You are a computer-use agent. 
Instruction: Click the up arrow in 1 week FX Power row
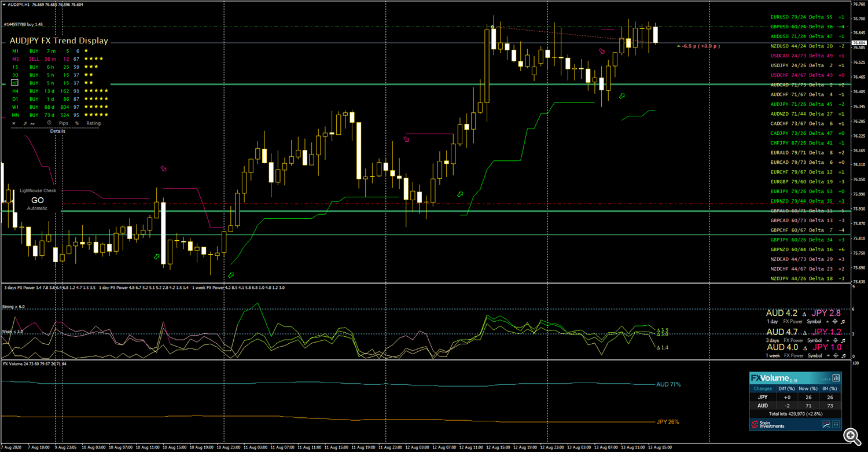click(828, 355)
